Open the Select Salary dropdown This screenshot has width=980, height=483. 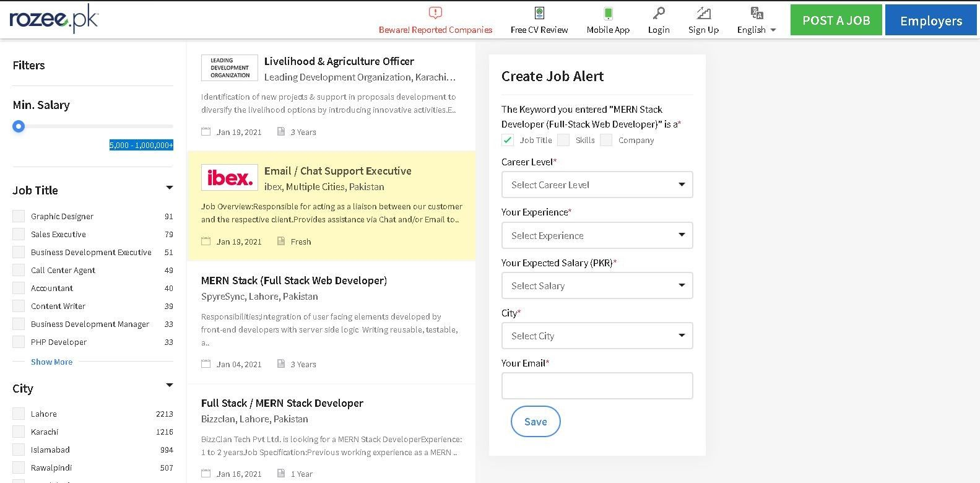click(597, 285)
